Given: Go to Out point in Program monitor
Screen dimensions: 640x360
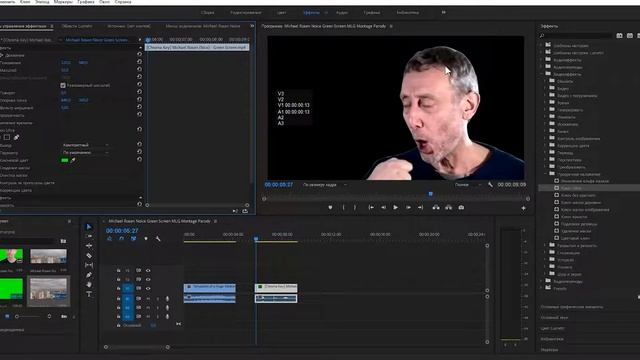Looking at the screenshot, I should (420, 207).
